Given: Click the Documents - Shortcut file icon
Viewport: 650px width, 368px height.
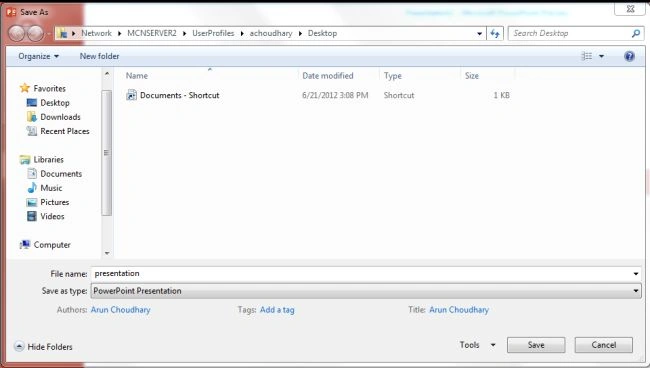Looking at the screenshot, I should pos(131,95).
